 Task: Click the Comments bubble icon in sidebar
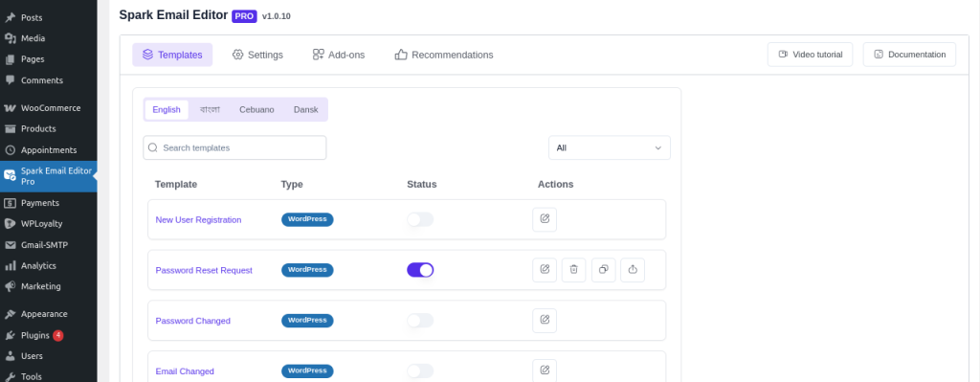pyautogui.click(x=10, y=80)
